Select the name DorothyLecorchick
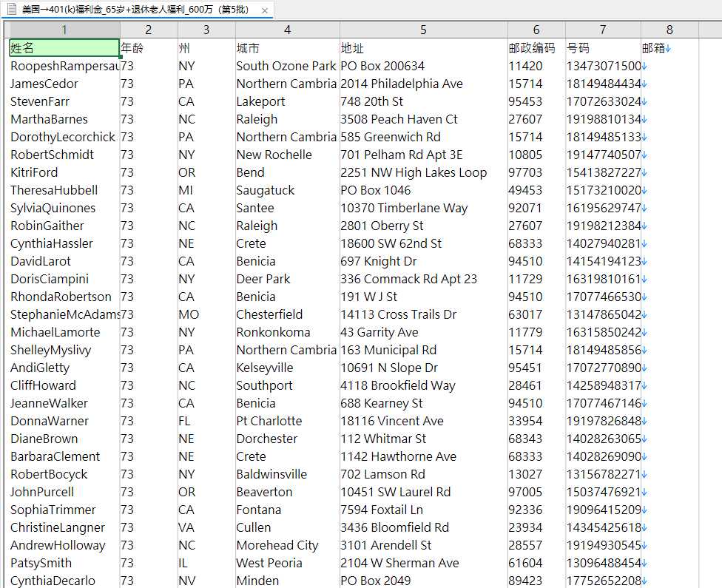The height and width of the screenshot is (588, 722). 63,137
